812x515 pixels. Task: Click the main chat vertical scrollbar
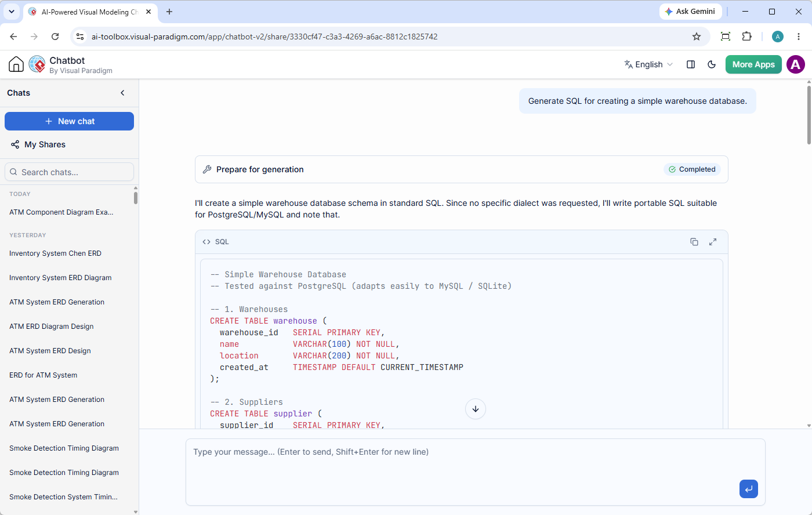[809, 115]
